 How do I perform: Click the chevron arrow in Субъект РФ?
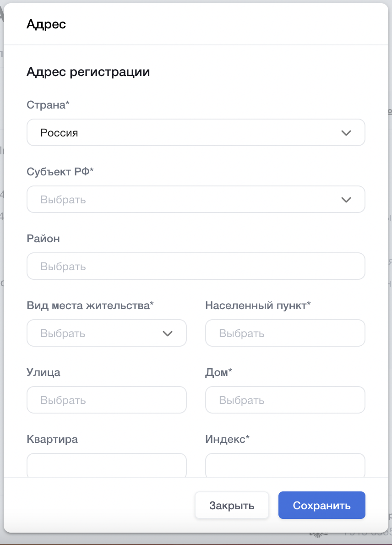pyautogui.click(x=346, y=200)
